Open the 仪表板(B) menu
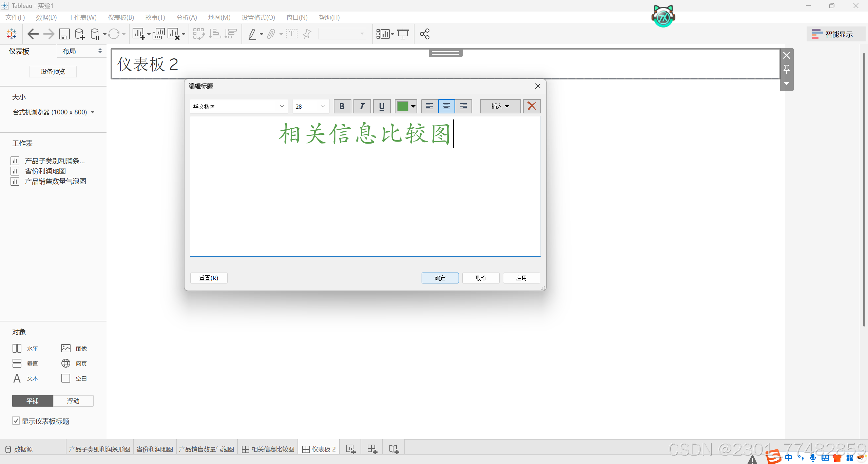This screenshot has height=464, width=868. tap(121, 17)
